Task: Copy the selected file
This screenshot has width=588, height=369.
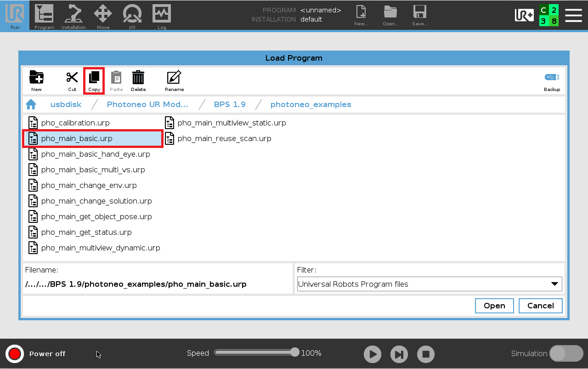Action: (94, 81)
